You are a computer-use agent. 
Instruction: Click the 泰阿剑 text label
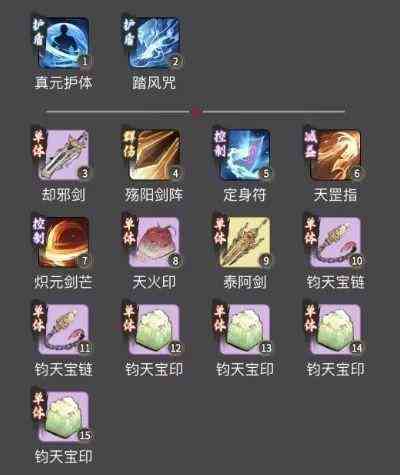pos(245,282)
